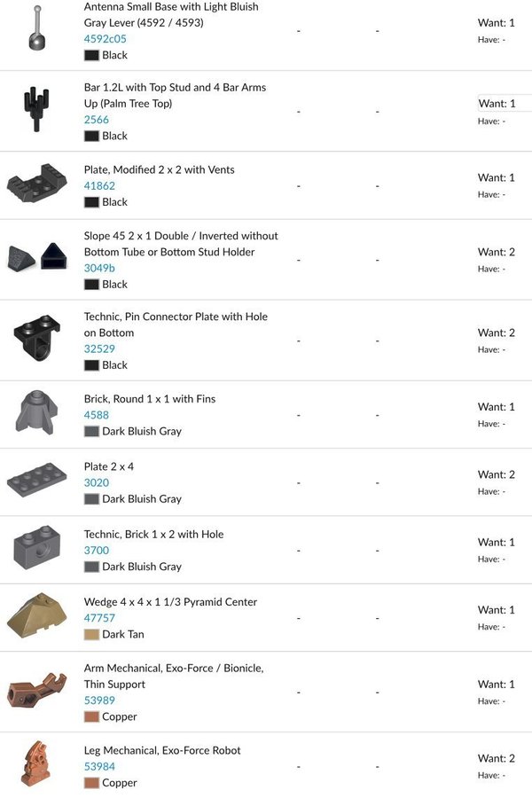Image resolution: width=532 pixels, height=798 pixels.
Task: Click the Dark Tan color swatch
Action: [91, 635]
